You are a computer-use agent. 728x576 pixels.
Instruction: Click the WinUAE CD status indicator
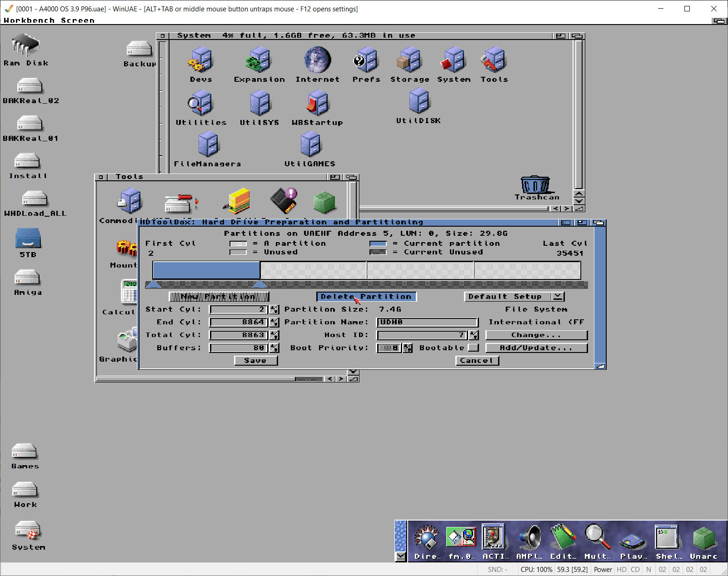(x=635, y=569)
